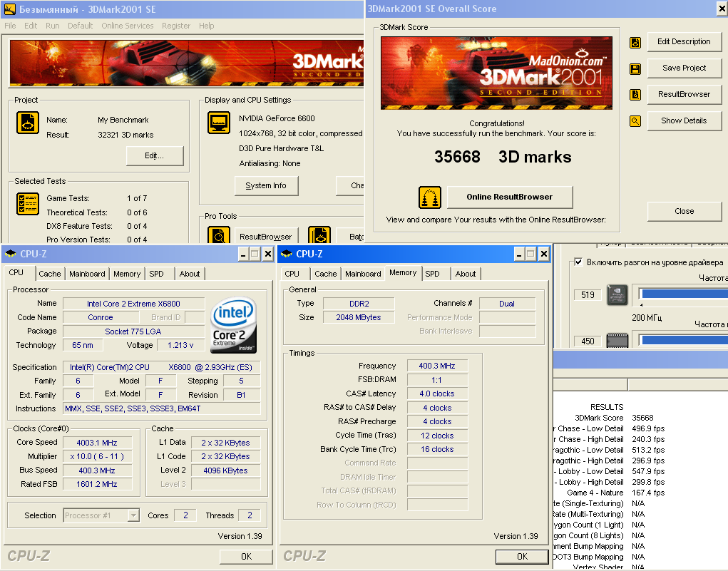728x571 pixels.
Task: Click the Save Project button
Action: coord(684,68)
